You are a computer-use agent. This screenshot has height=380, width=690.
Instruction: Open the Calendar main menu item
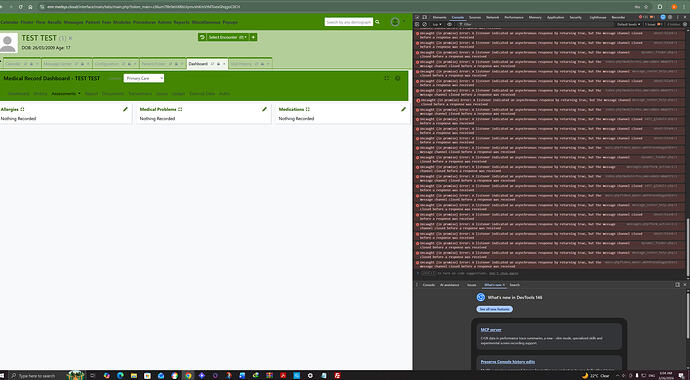pos(9,22)
